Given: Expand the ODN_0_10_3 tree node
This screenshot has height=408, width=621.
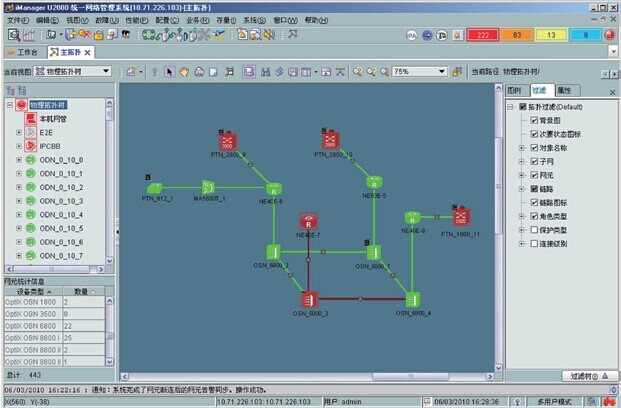Looking at the screenshot, I should (19, 201).
